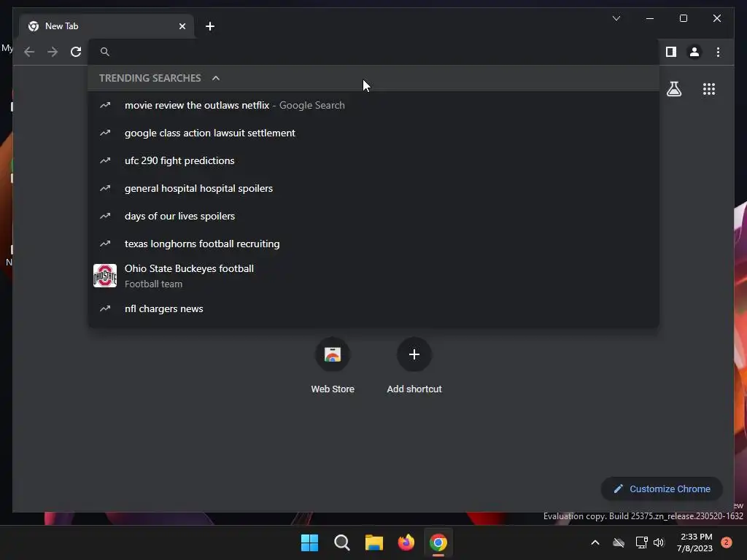Select "movie review the outlaws netflix" suggestion
The width and height of the screenshot is (747, 560).
(373, 105)
